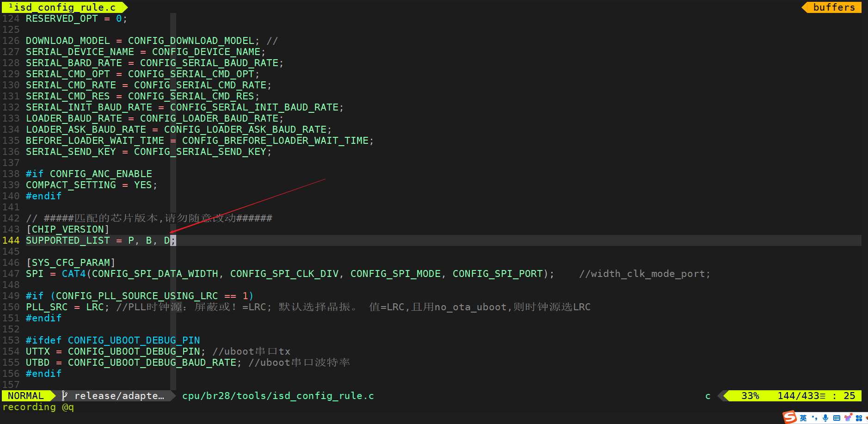Click the CAT4 macro on line 147
868x424 pixels.
pos(74,274)
